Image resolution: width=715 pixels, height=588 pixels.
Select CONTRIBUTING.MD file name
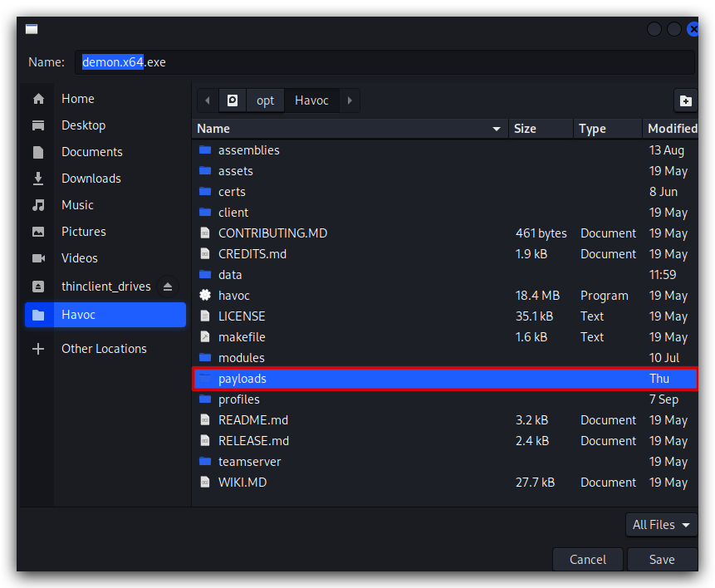[272, 233]
